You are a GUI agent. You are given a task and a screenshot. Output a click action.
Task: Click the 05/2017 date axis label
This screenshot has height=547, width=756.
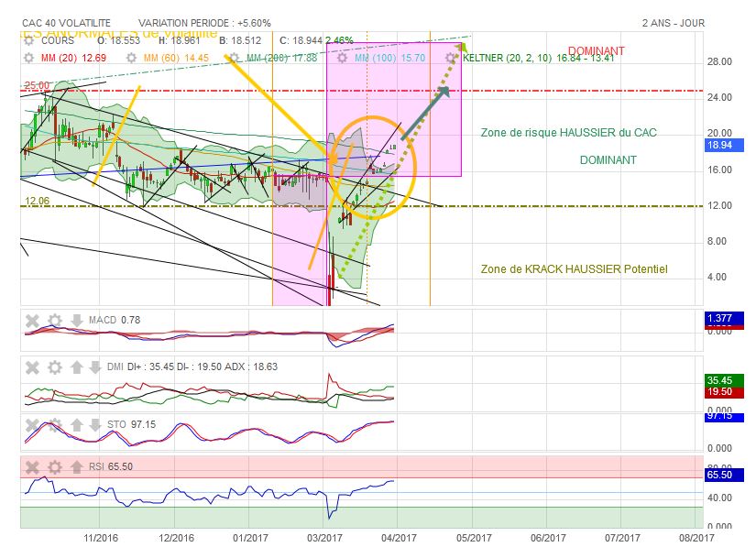point(474,538)
